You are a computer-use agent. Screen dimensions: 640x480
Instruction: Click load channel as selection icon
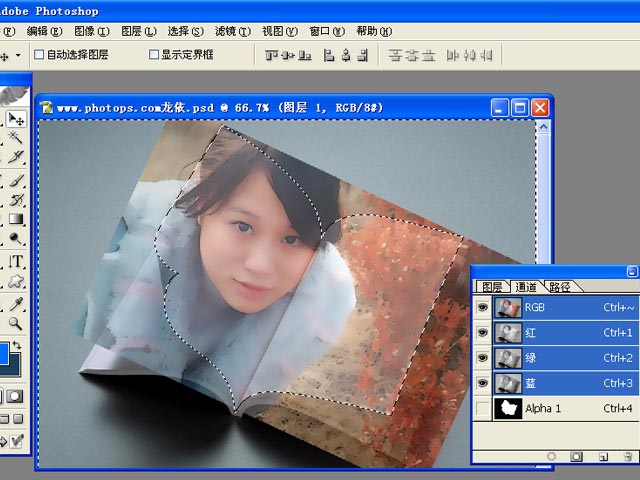pos(551,456)
